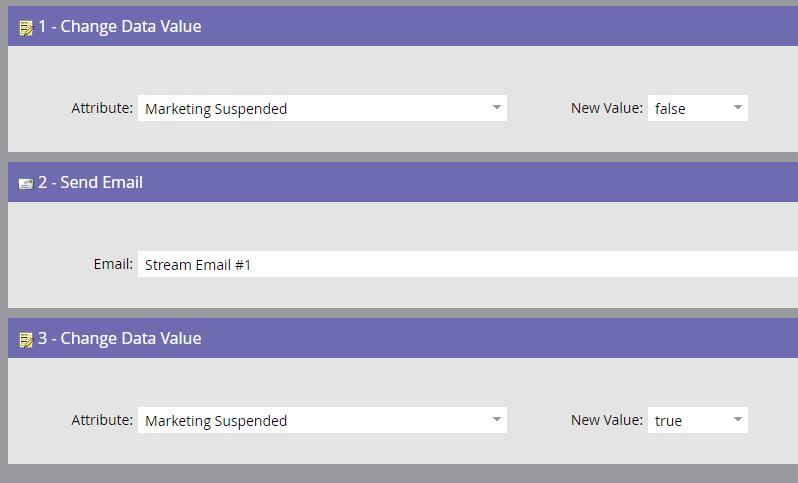Click the Stream Email #1 email field
The height and width of the screenshot is (483, 798).
468,264
